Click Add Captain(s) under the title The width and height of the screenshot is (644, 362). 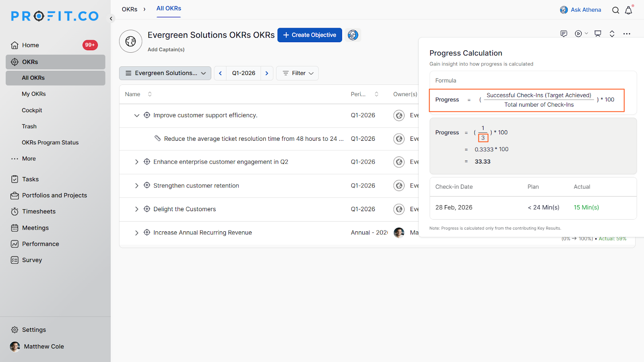166,49
